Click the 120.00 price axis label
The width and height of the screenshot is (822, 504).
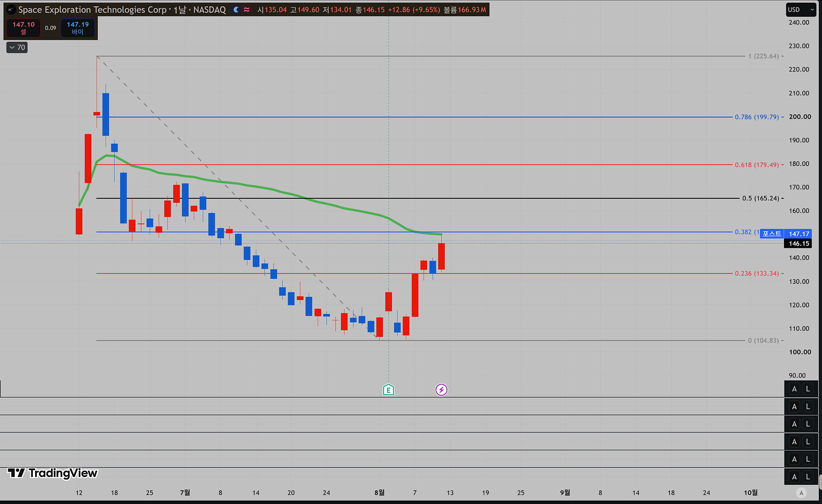(x=799, y=305)
